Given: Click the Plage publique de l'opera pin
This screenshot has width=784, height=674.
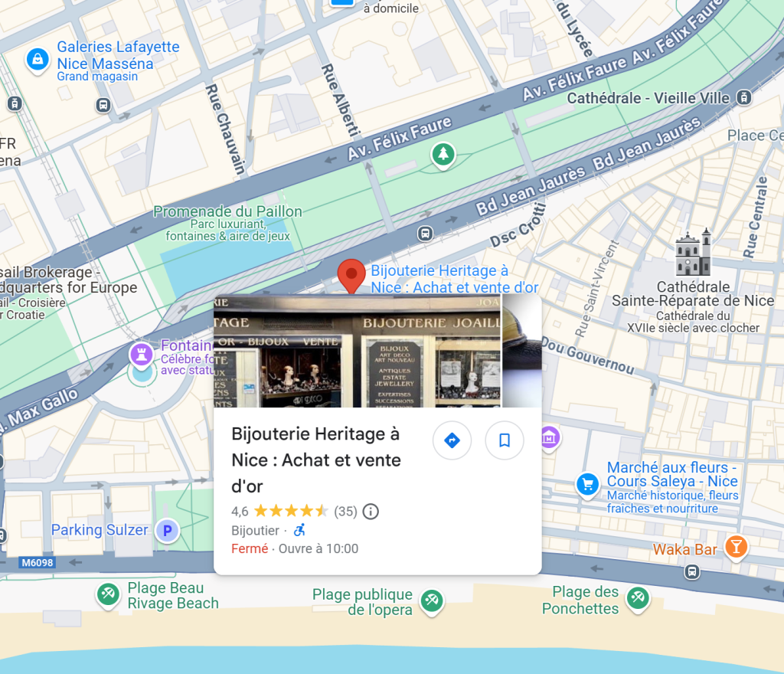Looking at the screenshot, I should (432, 602).
